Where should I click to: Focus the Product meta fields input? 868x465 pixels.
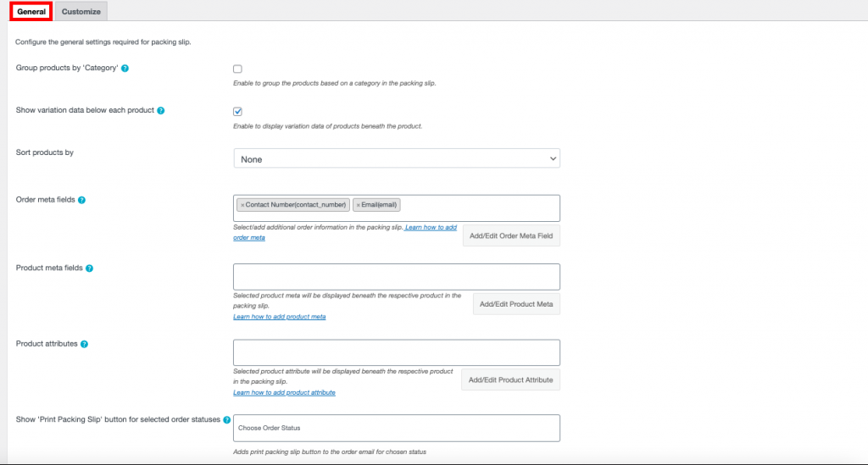[397, 276]
